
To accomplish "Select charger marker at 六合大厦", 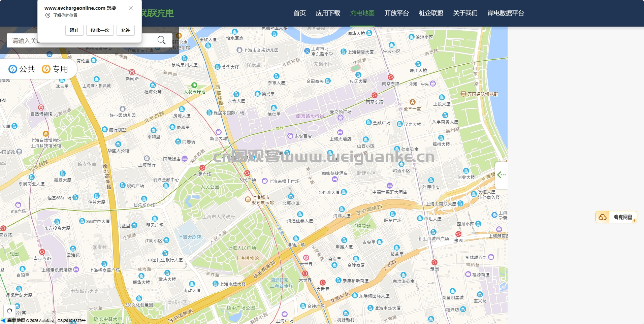I will coord(236,94).
